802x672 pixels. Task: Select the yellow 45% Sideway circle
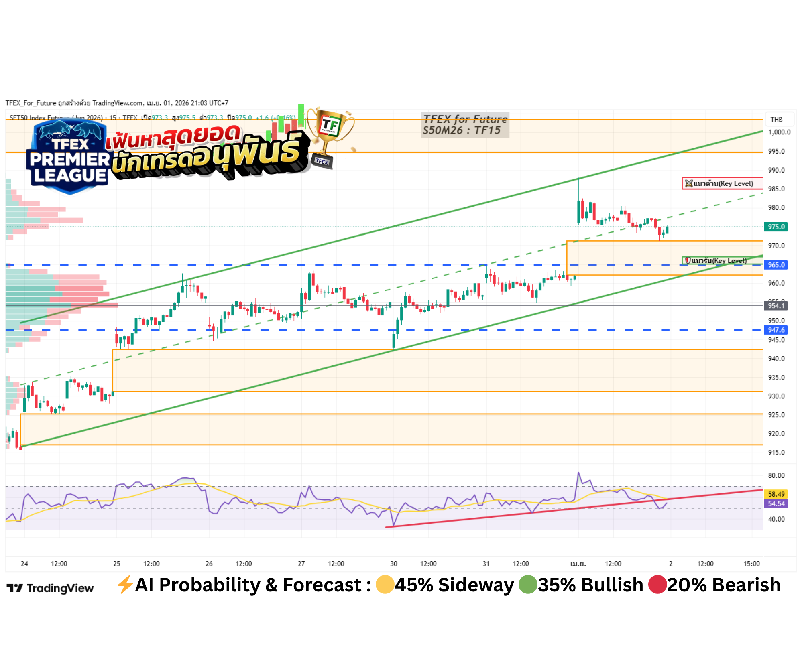(x=385, y=585)
